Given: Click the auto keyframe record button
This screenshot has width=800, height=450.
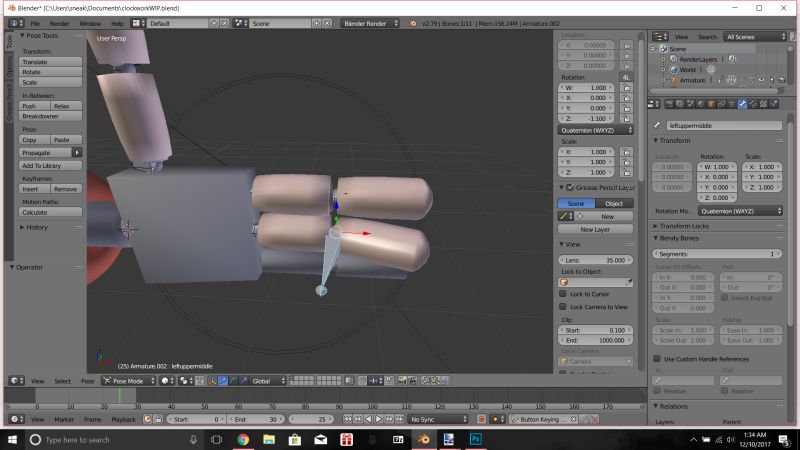Looking at the screenshot, I should click(x=481, y=419).
